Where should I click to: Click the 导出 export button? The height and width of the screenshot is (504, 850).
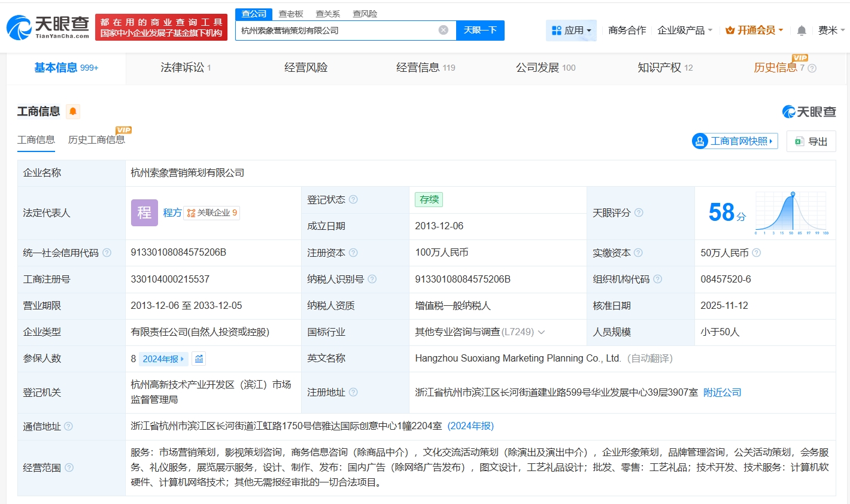[811, 141]
